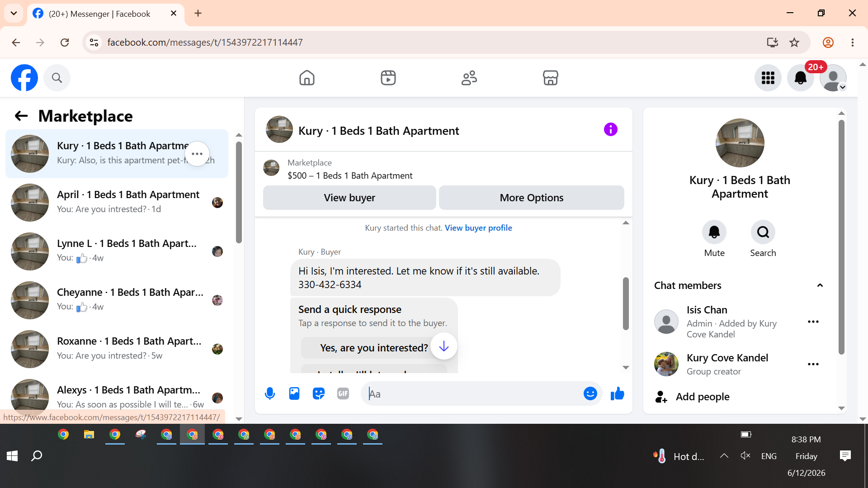Click the back arrow beside Marketplace heading
The height and width of the screenshot is (488, 868).
click(21, 116)
